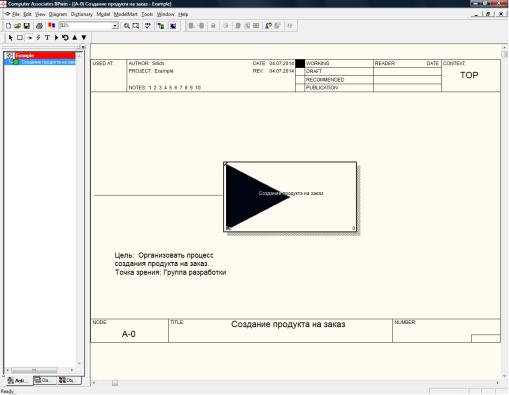The height and width of the screenshot is (395, 509).
Task: Click the Print icon in the toolbar
Action: (39, 26)
